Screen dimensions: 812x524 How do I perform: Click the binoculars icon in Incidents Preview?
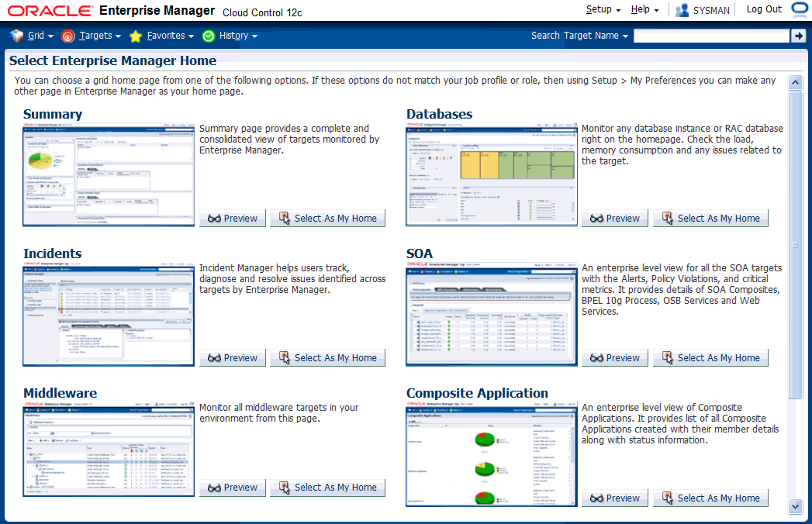[214, 358]
